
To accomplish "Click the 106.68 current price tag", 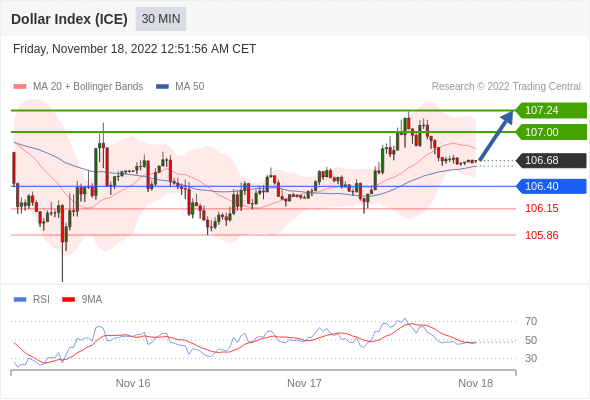I will 551,160.
